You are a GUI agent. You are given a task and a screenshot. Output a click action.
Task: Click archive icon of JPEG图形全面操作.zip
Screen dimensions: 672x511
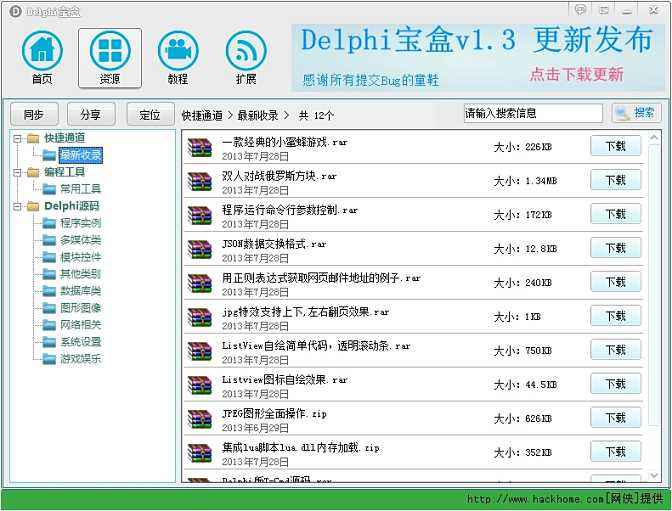(x=200, y=419)
